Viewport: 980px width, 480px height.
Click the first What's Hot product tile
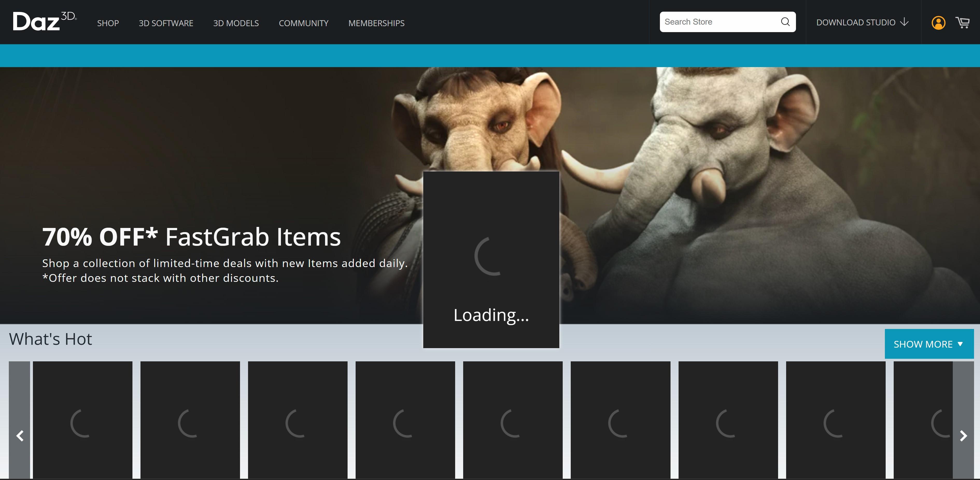click(83, 420)
